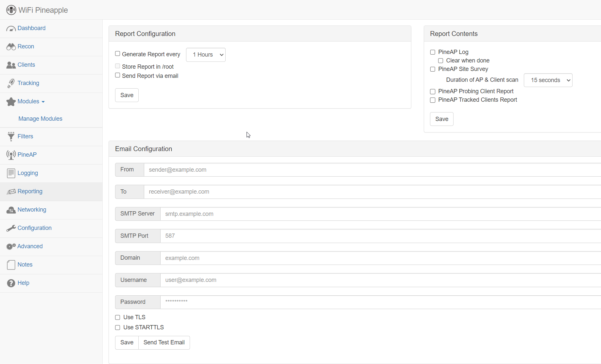Click the Configuration wrench icon
The image size is (601, 364).
[x=11, y=228]
